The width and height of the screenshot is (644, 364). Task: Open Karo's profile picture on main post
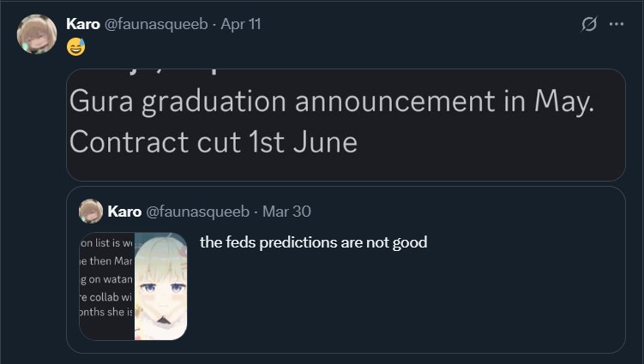click(37, 34)
